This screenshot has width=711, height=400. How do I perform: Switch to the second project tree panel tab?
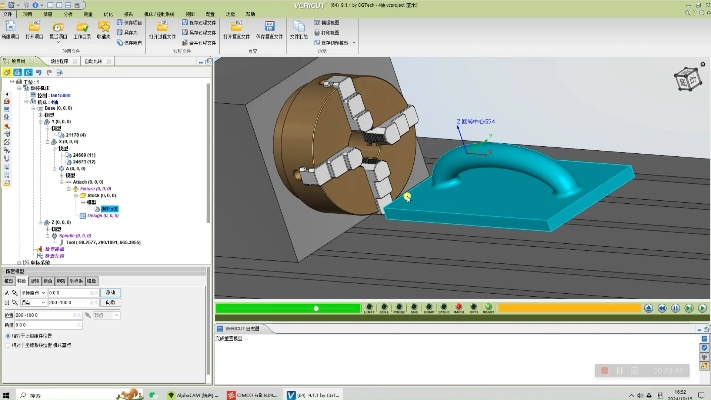point(60,61)
